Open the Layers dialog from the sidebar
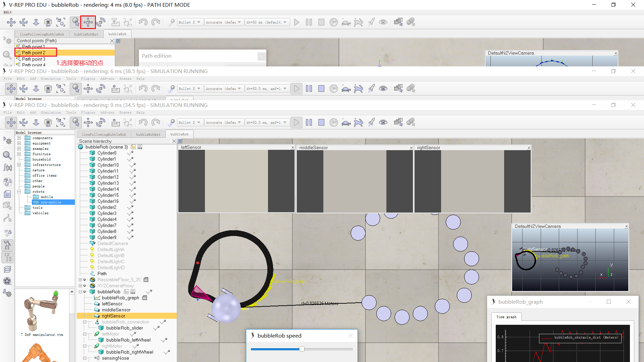The height and width of the screenshot is (362, 644). click(x=7, y=268)
